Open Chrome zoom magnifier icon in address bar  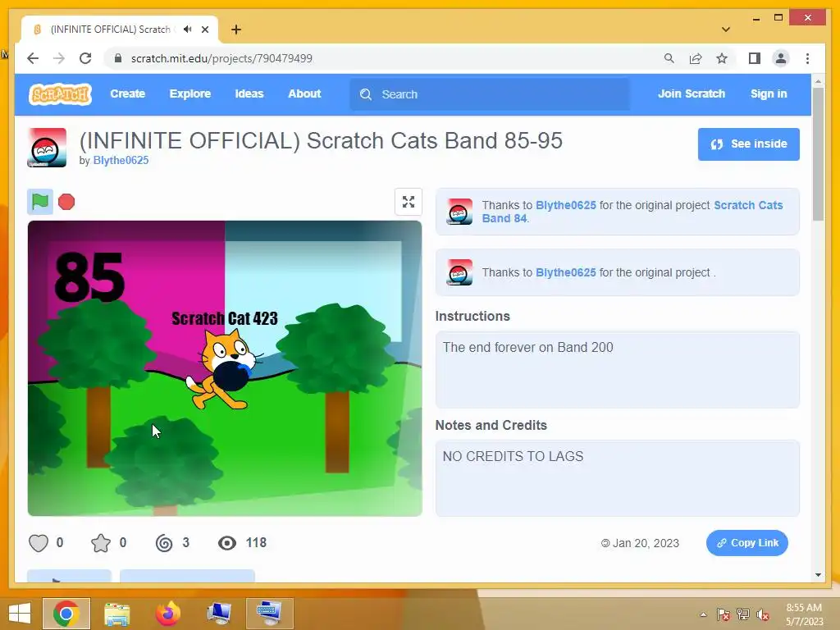click(x=669, y=58)
